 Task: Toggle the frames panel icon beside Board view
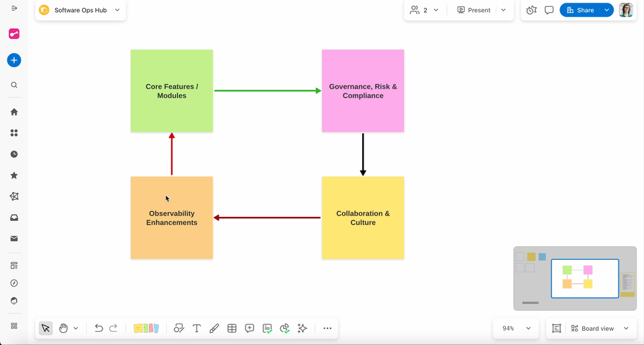tap(556, 328)
